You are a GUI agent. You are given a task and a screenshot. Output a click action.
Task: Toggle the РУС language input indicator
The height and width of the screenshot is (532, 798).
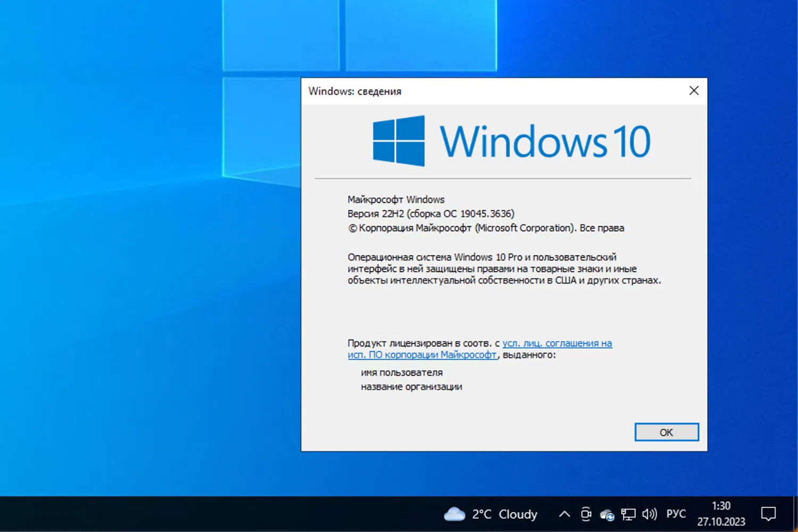[676, 514]
